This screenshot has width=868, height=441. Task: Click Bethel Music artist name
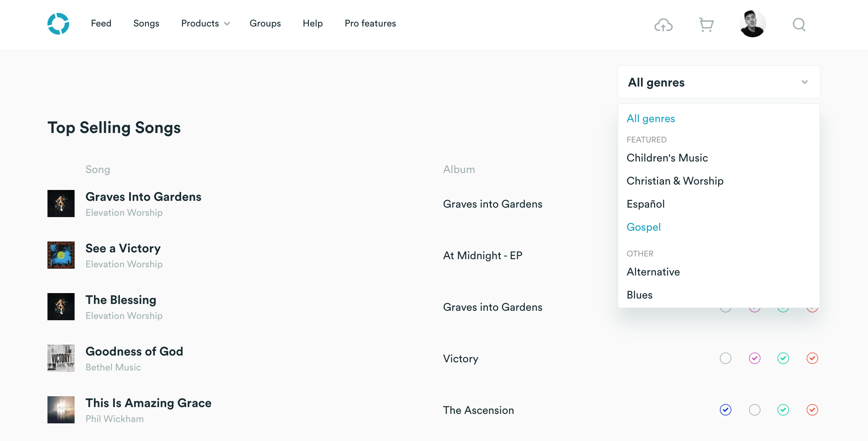113,367
